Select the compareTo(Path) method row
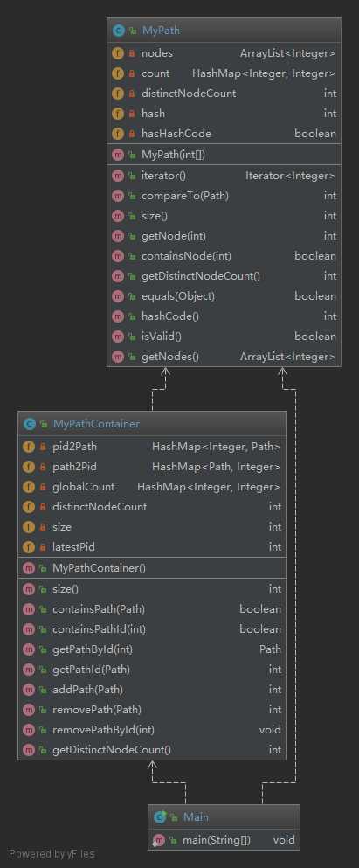Viewport: 359px width, 868px height. tap(224, 196)
